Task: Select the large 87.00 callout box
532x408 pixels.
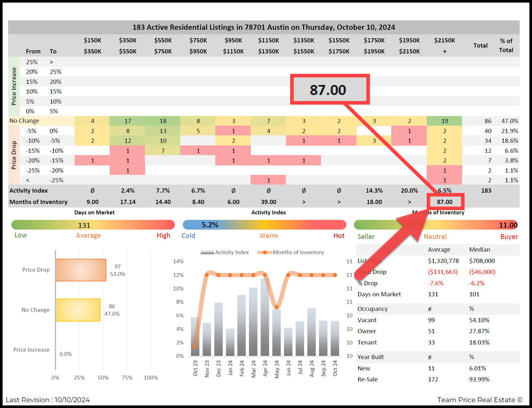Action: pyautogui.click(x=329, y=90)
